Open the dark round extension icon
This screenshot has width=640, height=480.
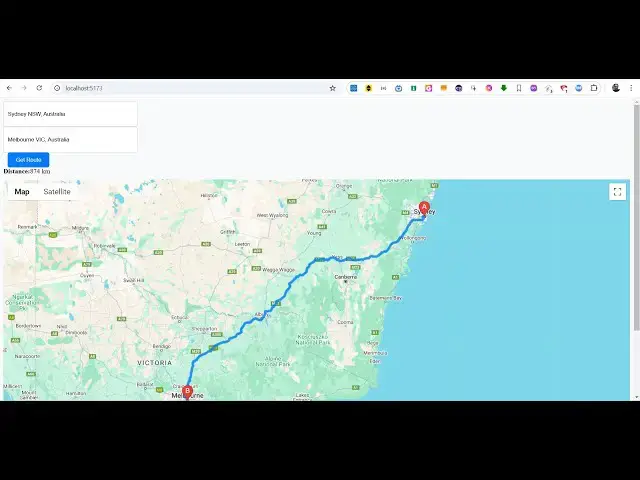459,88
